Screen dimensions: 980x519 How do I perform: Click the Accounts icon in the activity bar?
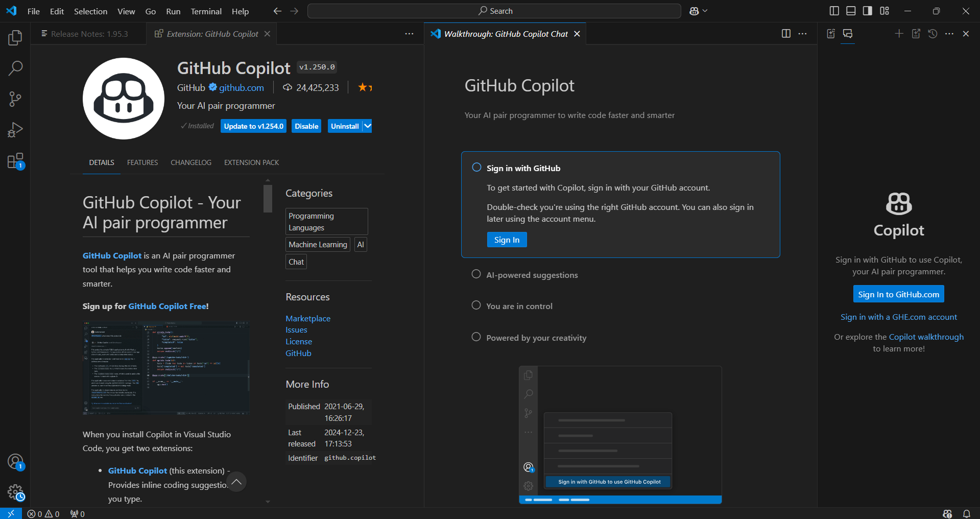click(15, 461)
